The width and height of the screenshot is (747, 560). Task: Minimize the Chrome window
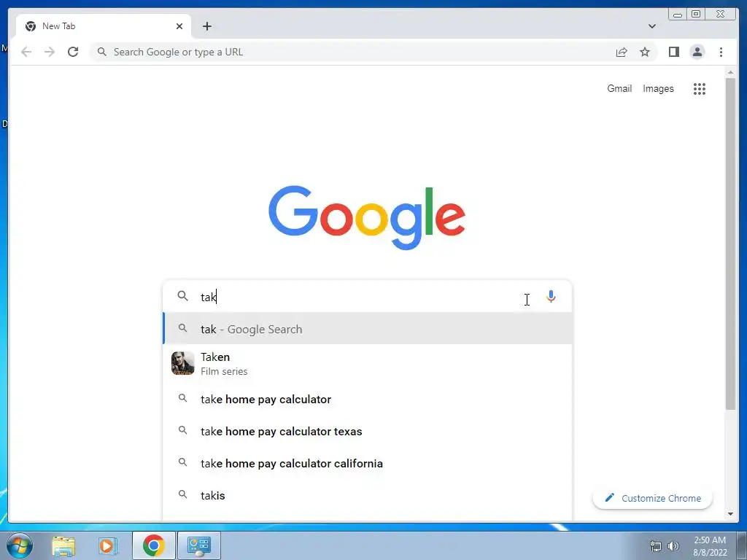click(x=678, y=15)
